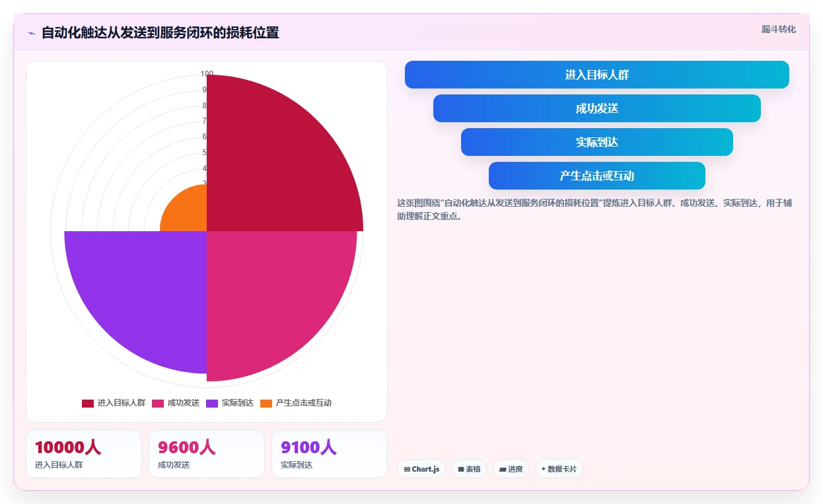Image resolution: width=823 pixels, height=504 pixels.
Task: Click the 表格 tag chip
Action: coord(469,469)
